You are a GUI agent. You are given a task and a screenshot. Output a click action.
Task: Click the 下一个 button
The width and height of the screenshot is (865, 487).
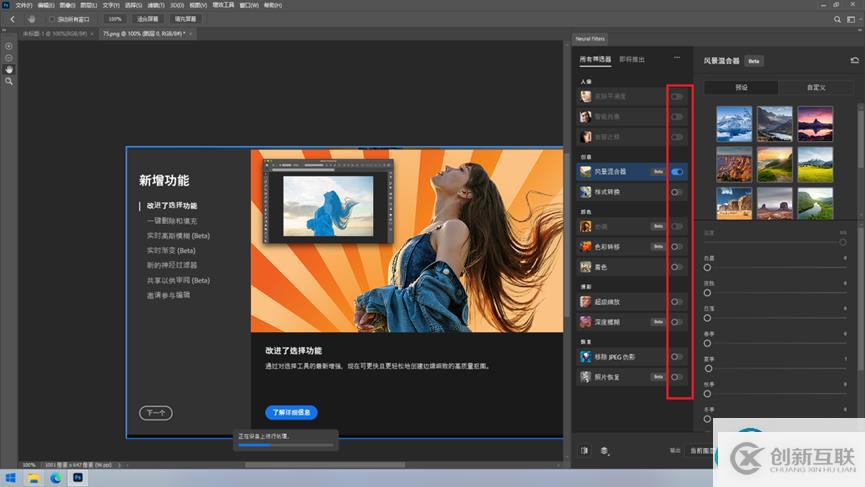click(x=156, y=413)
